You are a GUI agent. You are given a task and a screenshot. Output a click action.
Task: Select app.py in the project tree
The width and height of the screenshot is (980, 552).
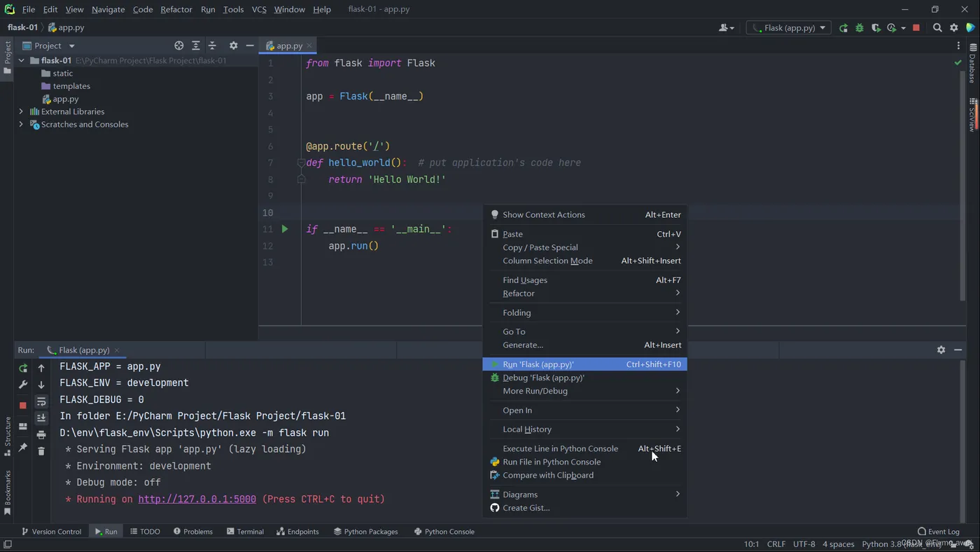59,99
